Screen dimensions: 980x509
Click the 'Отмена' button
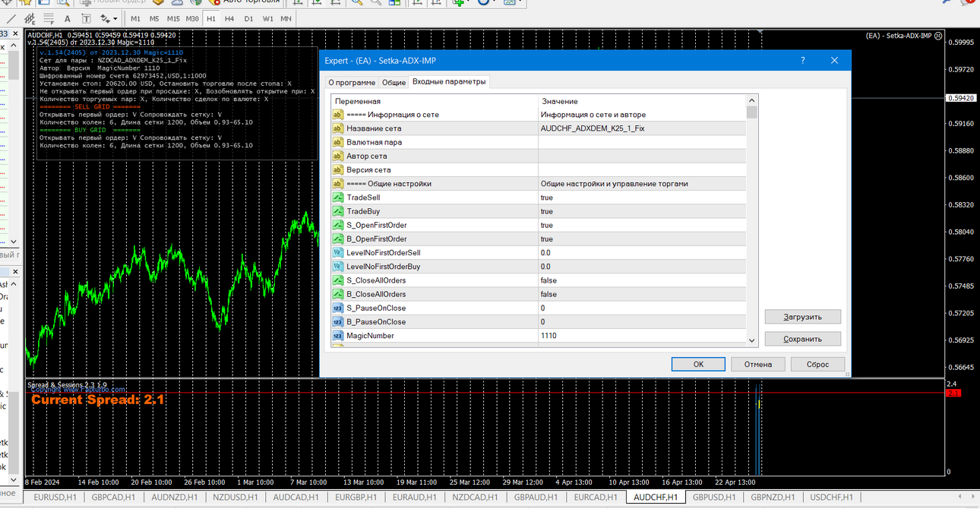click(x=758, y=365)
